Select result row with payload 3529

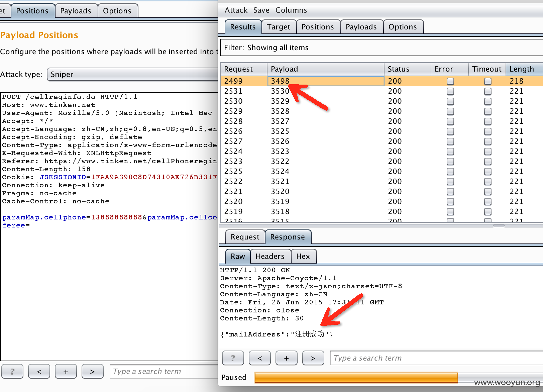[381, 101]
